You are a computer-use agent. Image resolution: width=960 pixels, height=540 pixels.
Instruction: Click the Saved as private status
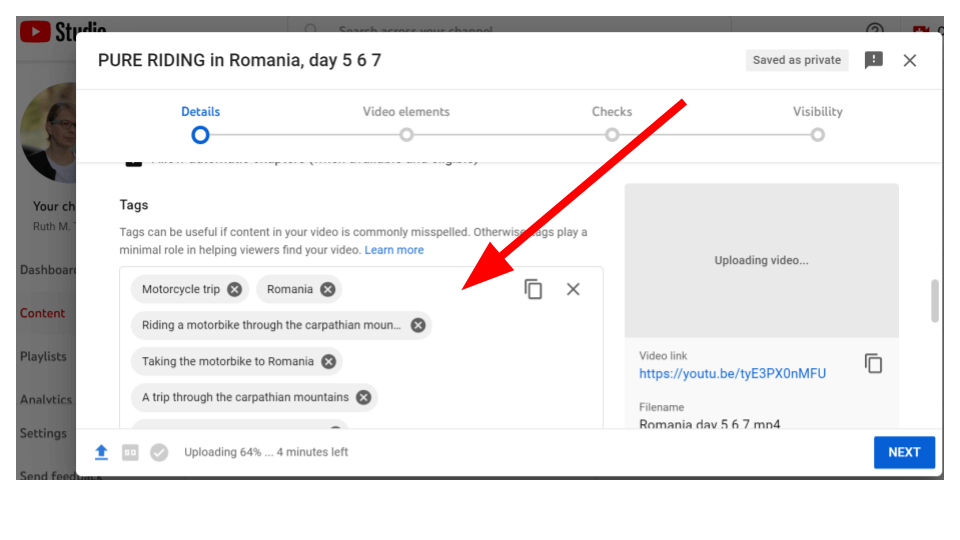(797, 60)
